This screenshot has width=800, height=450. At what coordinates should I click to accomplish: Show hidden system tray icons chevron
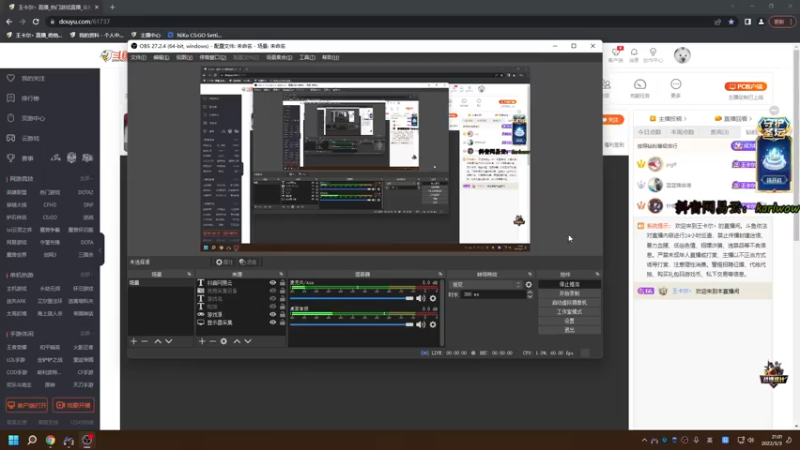point(644,440)
